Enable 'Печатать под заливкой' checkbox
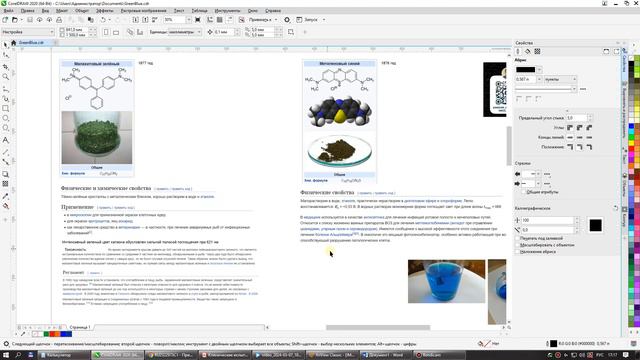 pos(517,238)
